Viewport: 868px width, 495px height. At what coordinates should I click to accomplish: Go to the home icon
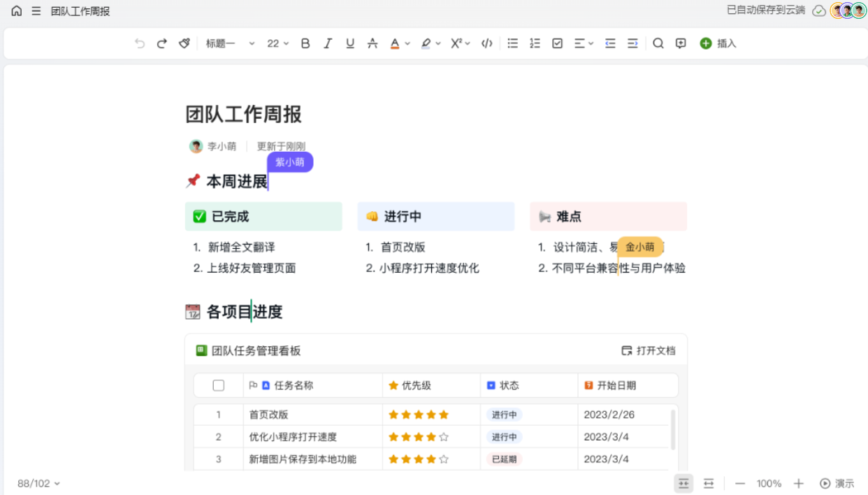pos(17,11)
